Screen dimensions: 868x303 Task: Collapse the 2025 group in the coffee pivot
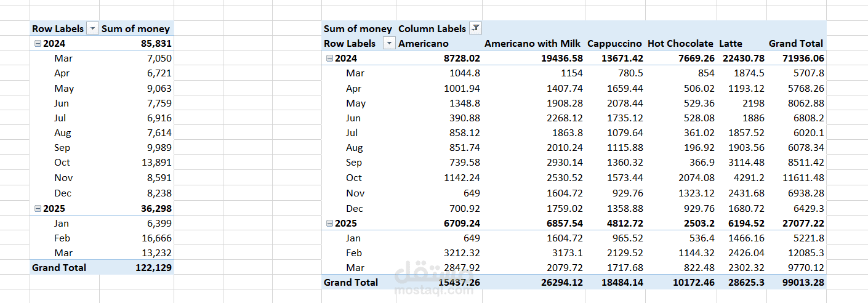(x=329, y=223)
